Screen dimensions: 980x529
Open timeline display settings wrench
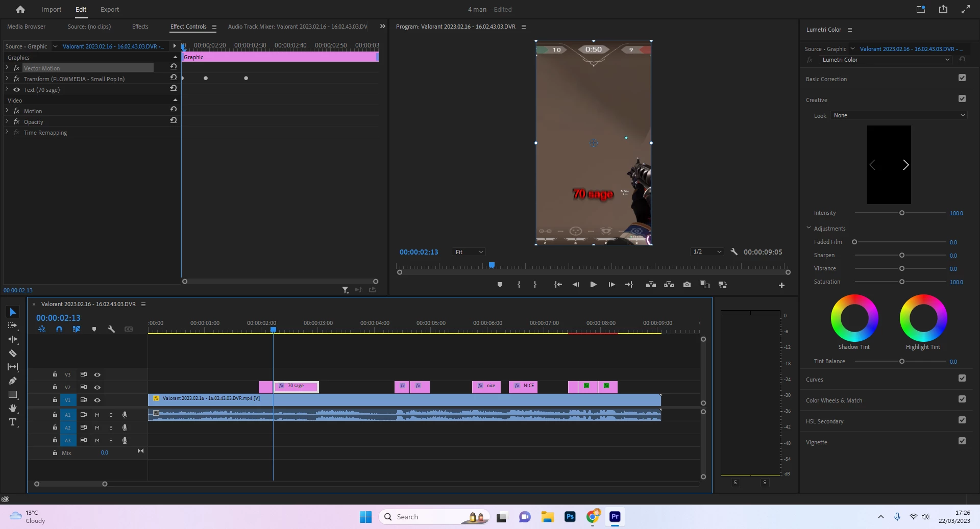pos(111,330)
